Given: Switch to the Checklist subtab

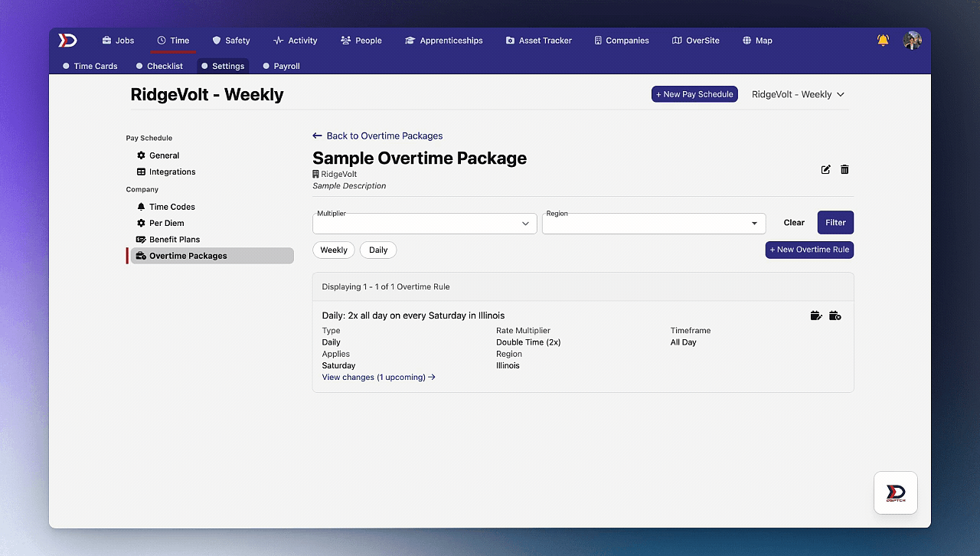Looking at the screenshot, I should pos(159,66).
